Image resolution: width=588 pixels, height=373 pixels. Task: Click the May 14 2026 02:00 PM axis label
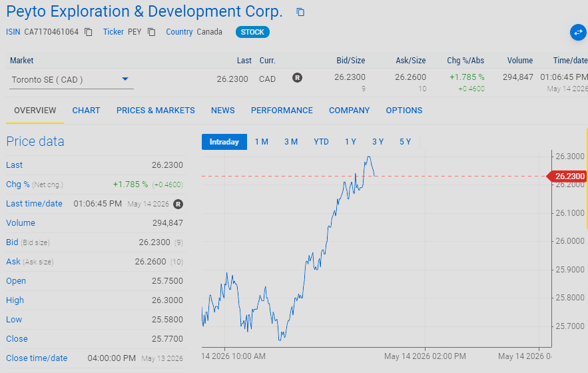coord(425,356)
